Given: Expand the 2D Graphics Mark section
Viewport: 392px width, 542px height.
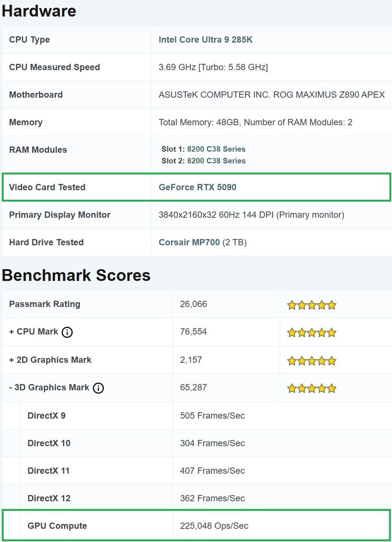Looking at the screenshot, I should pyautogui.click(x=50, y=360).
